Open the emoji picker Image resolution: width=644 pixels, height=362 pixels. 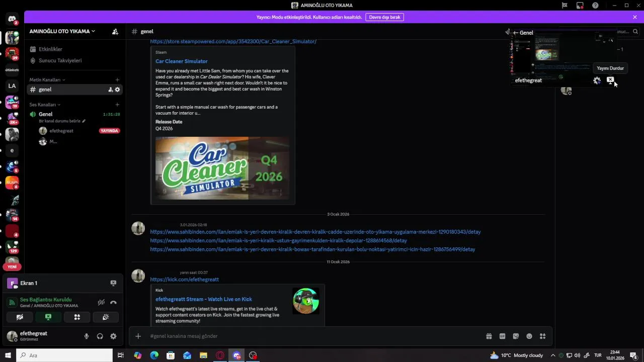tap(529, 336)
